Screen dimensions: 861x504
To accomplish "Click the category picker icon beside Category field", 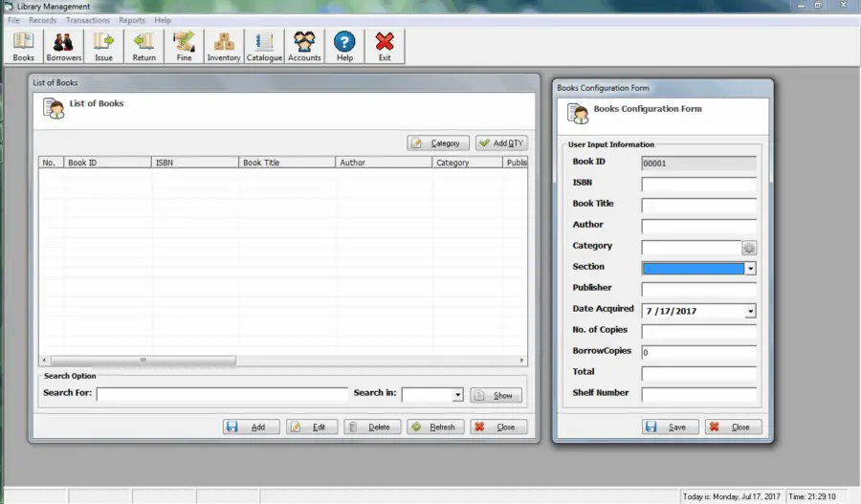I will coord(749,248).
